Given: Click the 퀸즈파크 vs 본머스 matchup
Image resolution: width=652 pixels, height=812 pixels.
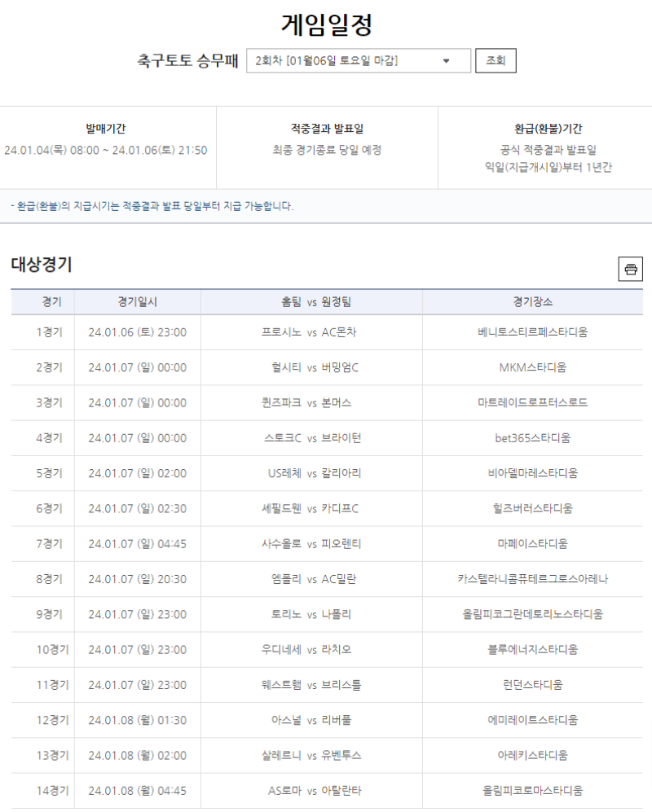Looking at the screenshot, I should click(306, 403).
